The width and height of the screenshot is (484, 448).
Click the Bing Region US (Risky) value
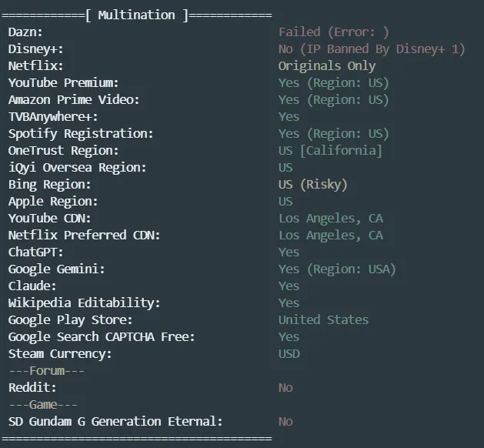pos(313,185)
